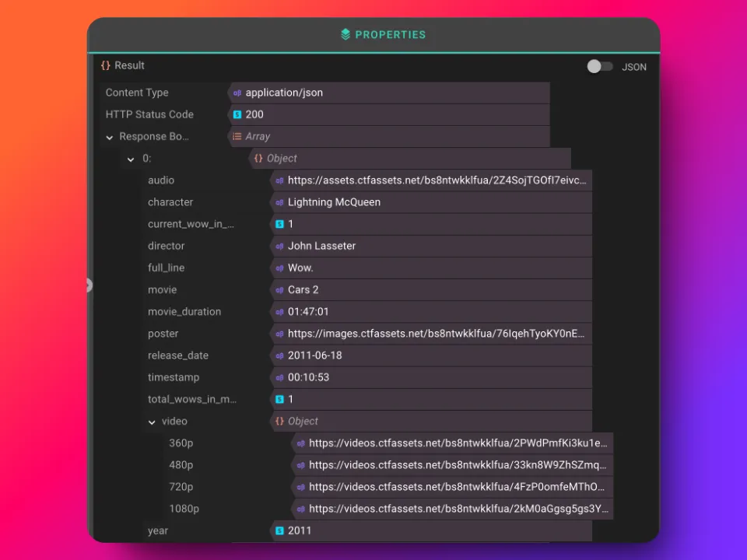Screen dimensions: 747x560
Task: Click the number type icon beside 200
Action: click(237, 115)
